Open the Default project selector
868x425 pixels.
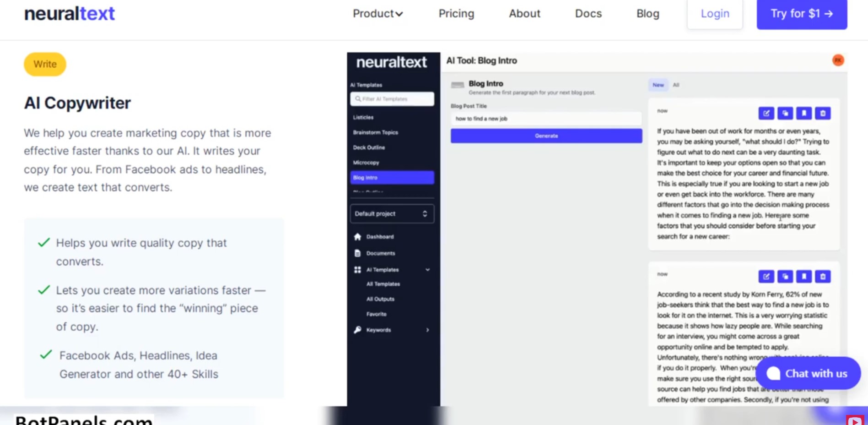click(x=392, y=214)
